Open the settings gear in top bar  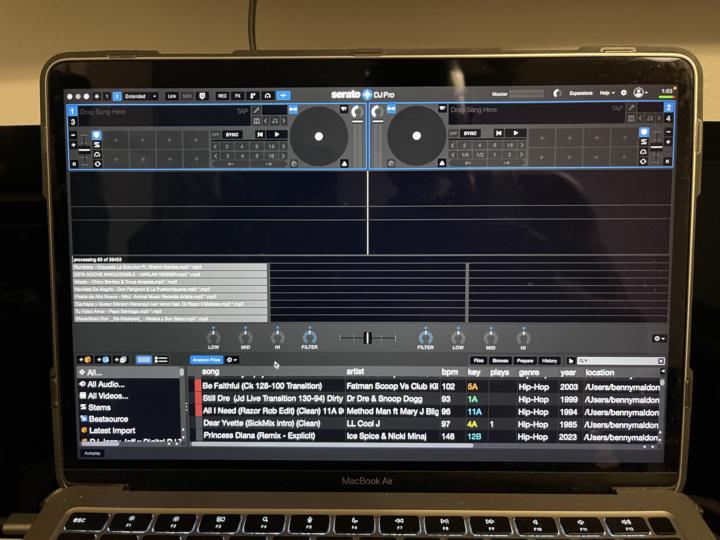tap(624, 93)
